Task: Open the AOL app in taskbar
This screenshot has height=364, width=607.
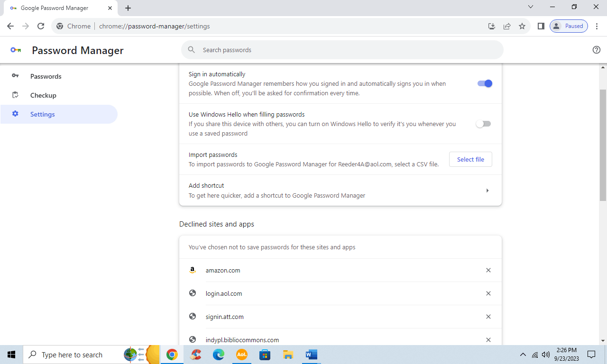Action: tap(242, 355)
